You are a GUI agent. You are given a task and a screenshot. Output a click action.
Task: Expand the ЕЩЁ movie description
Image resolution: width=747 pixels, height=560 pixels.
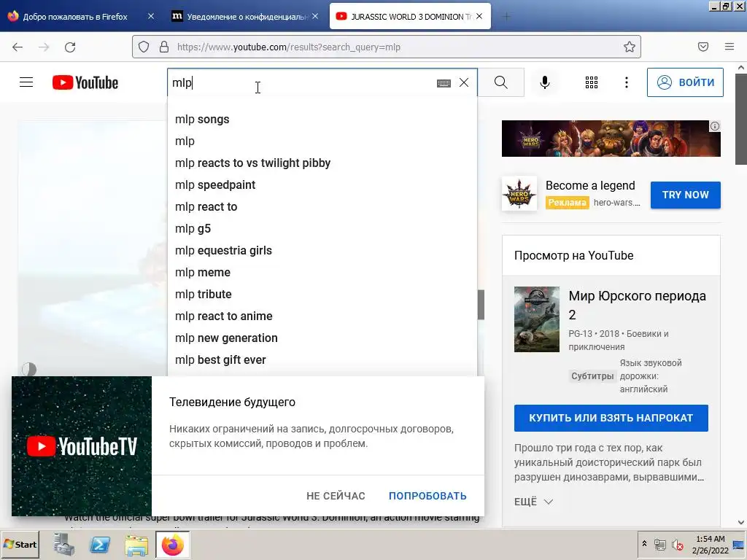tap(533, 502)
